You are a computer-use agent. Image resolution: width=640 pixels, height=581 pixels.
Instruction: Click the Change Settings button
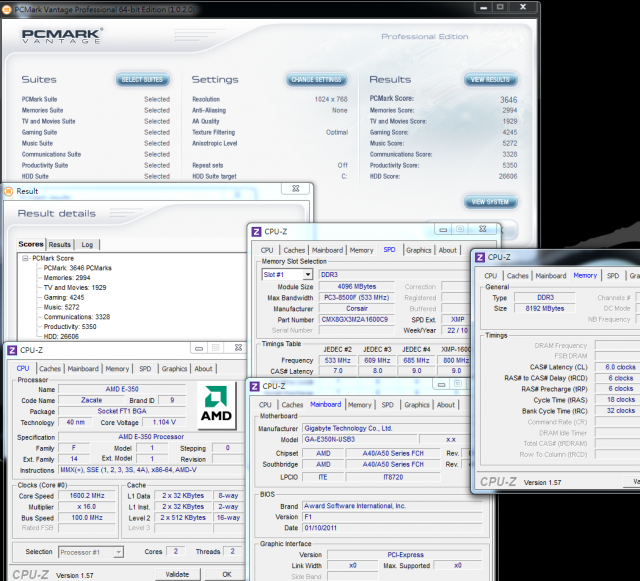pyautogui.click(x=316, y=80)
